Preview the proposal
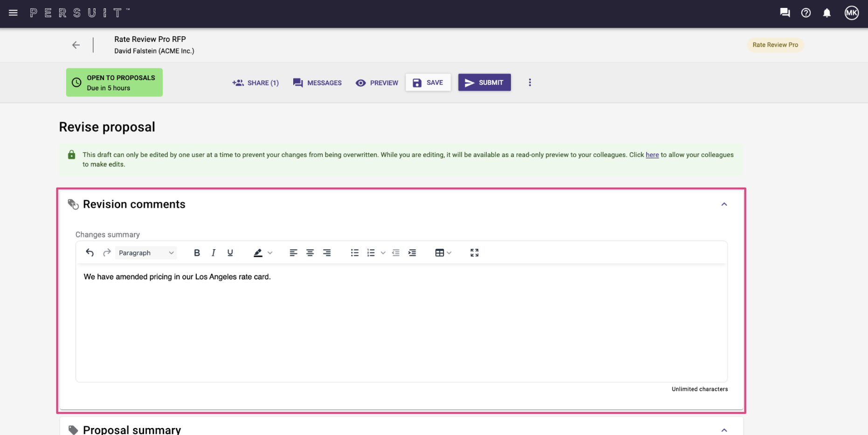This screenshot has height=435, width=868. (x=377, y=83)
